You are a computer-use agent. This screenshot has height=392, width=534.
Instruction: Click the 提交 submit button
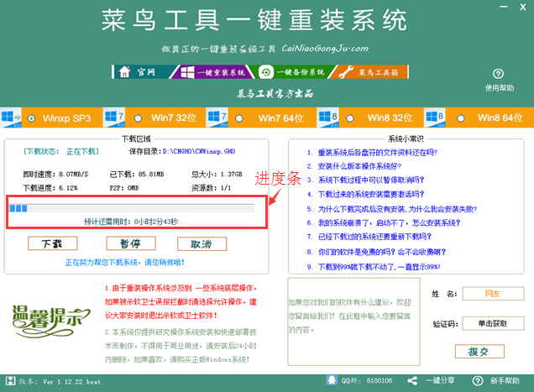[x=479, y=352]
